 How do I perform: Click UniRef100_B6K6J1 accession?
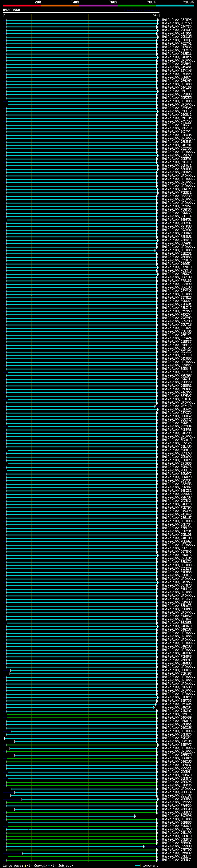pyautogui.click(x=176, y=165)
